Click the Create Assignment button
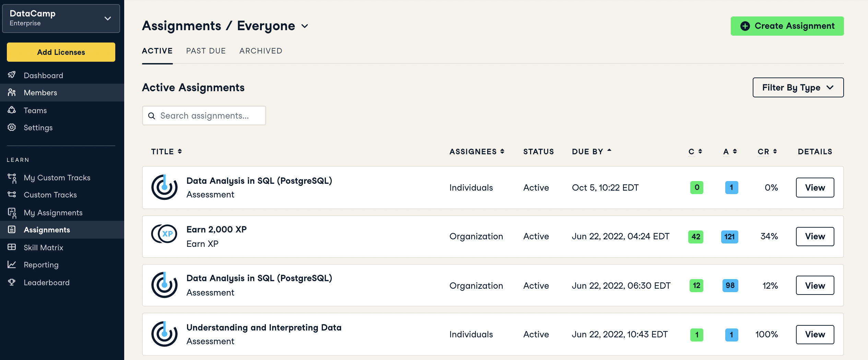Screen dimensions: 868x360 (787, 26)
